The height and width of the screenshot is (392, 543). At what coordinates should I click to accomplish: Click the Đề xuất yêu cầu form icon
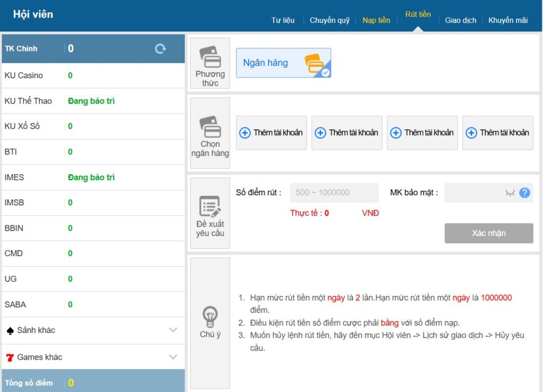pyautogui.click(x=210, y=206)
